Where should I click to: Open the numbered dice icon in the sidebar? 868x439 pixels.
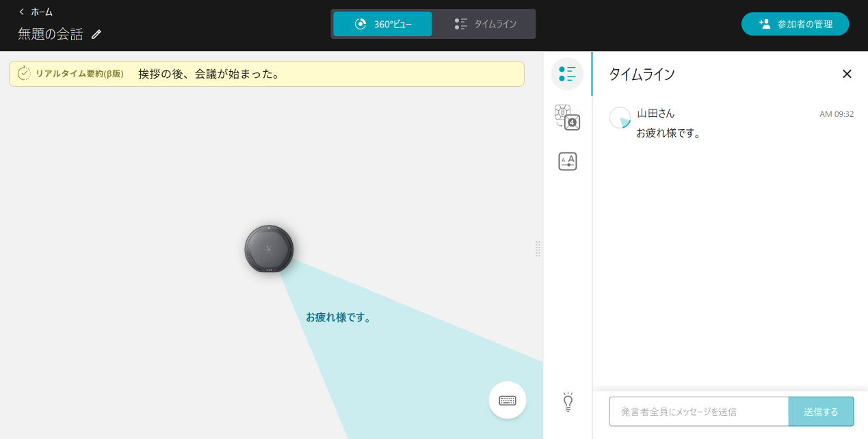coord(567,118)
